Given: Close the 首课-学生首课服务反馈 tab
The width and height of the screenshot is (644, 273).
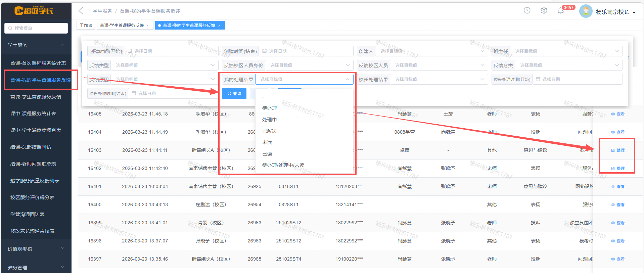Looking at the screenshot, I should (x=148, y=26).
